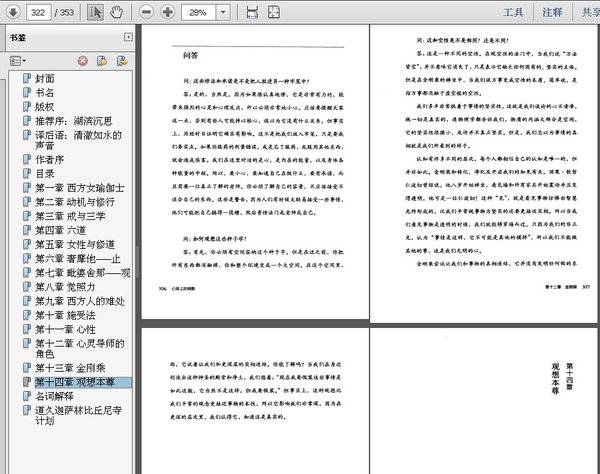The image size is (600, 474).
Task: Open the 共享 pane
Action: (590, 12)
